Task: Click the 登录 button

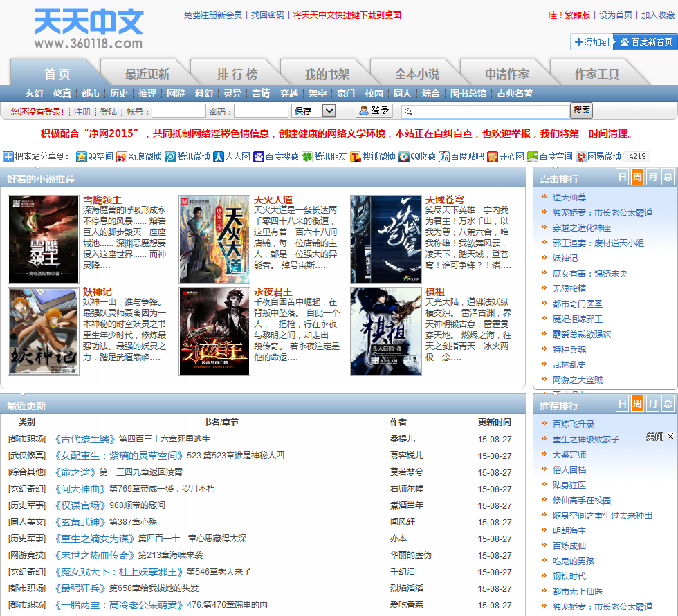Action: click(x=374, y=111)
